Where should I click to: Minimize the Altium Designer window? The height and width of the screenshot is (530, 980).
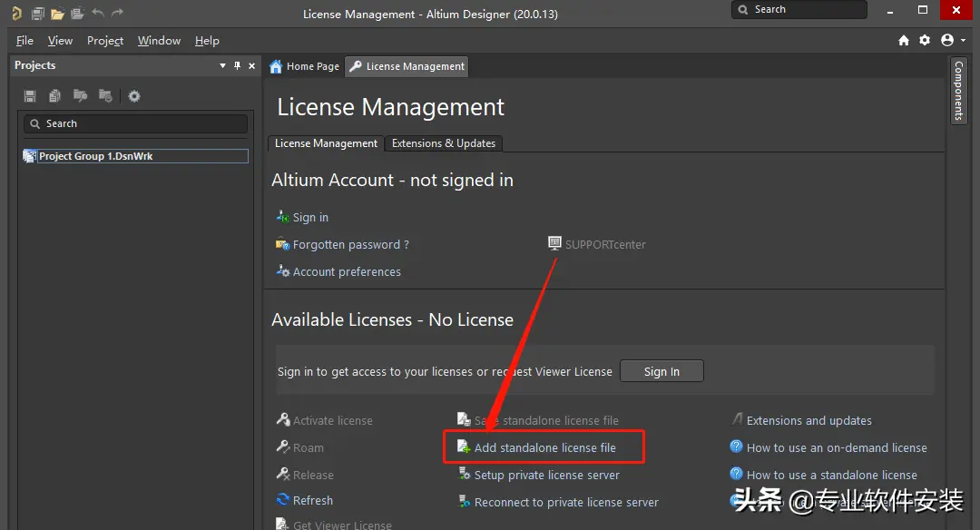890,11
